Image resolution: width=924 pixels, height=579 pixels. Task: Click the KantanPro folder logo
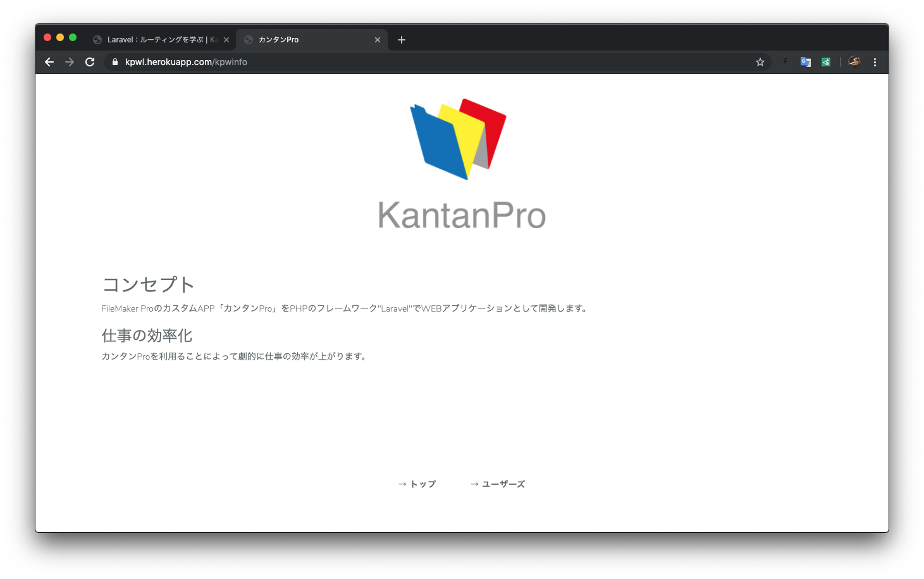tap(459, 139)
